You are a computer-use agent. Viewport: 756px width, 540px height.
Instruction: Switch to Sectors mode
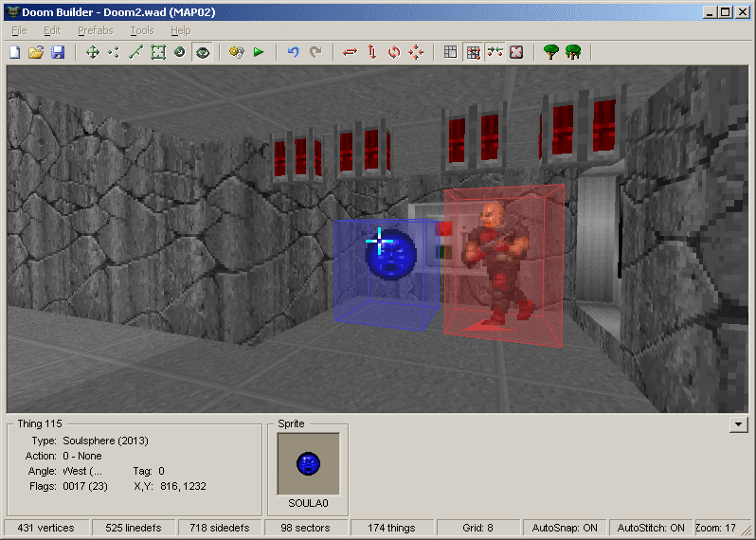pos(158,52)
